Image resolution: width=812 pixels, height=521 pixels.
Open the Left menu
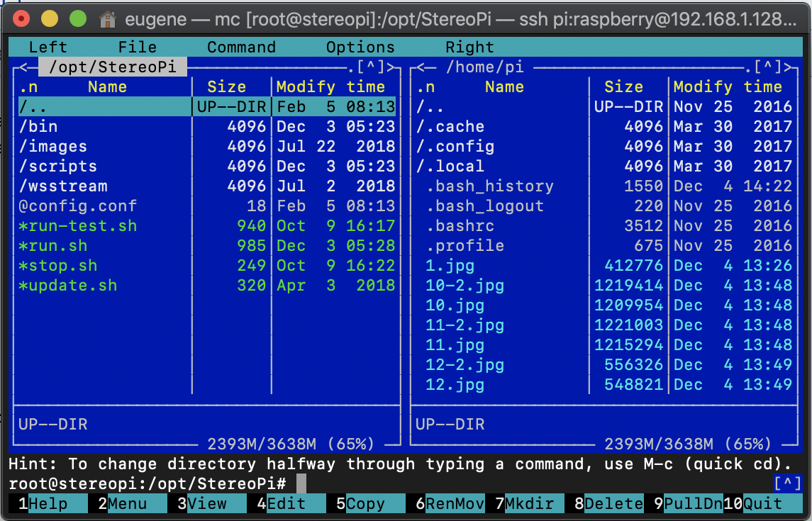coord(48,47)
